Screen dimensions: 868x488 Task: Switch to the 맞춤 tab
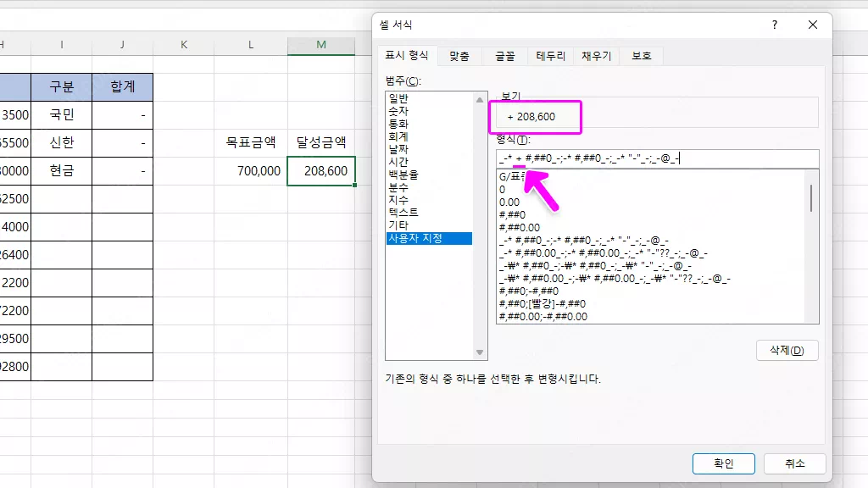(459, 56)
